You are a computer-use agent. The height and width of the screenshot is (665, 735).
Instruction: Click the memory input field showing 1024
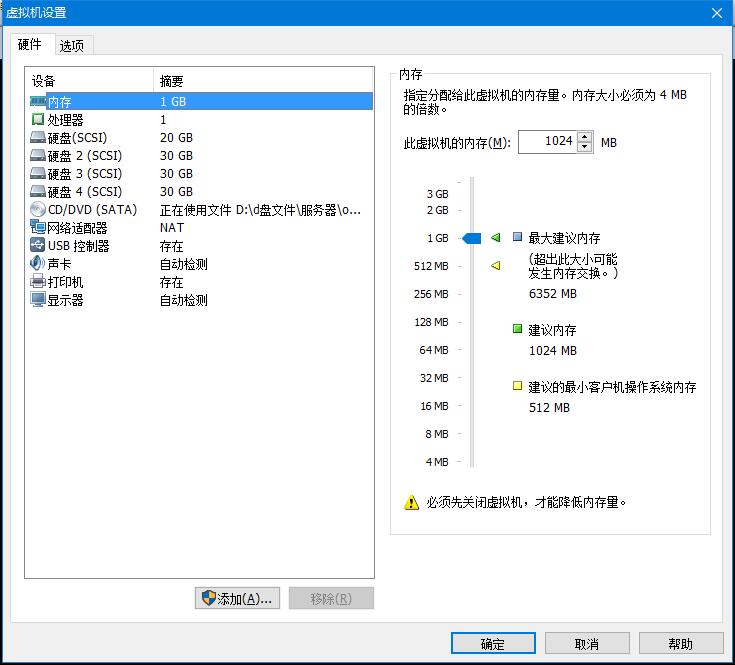(548, 142)
